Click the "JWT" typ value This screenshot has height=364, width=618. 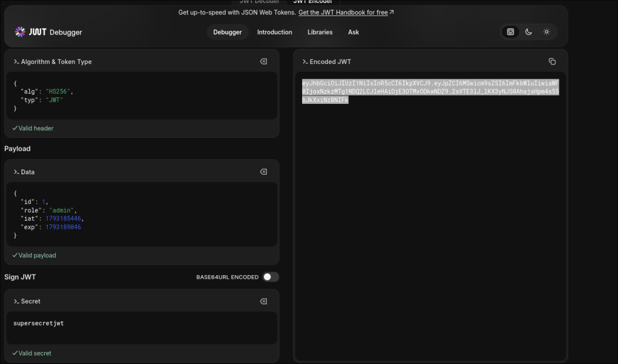point(54,100)
